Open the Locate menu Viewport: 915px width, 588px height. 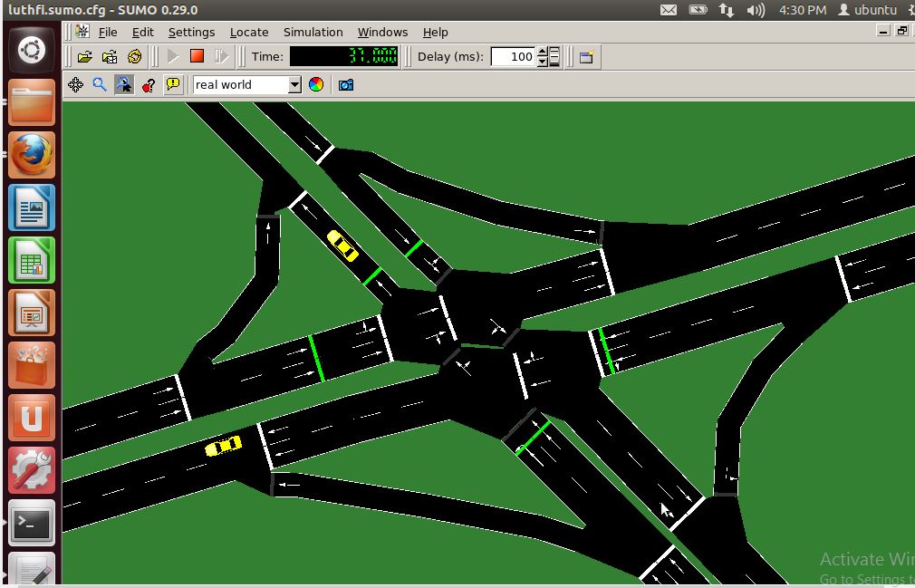(x=248, y=32)
